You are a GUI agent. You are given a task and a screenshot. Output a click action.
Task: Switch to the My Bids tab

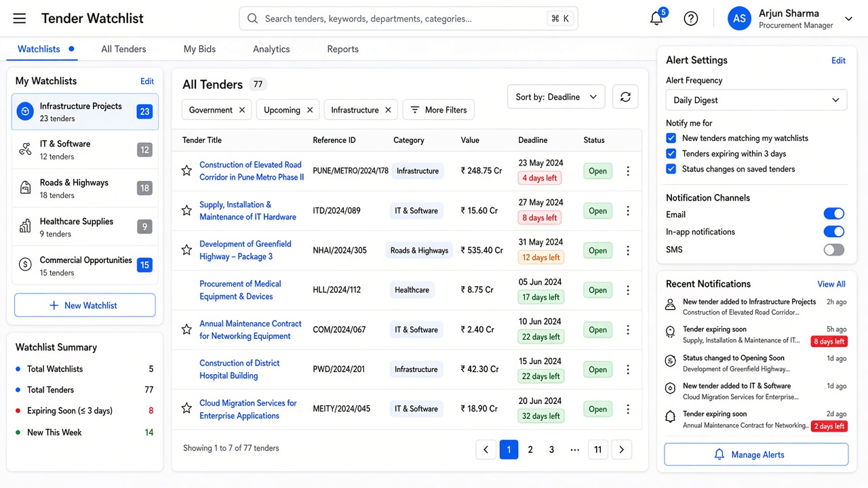pyautogui.click(x=199, y=49)
